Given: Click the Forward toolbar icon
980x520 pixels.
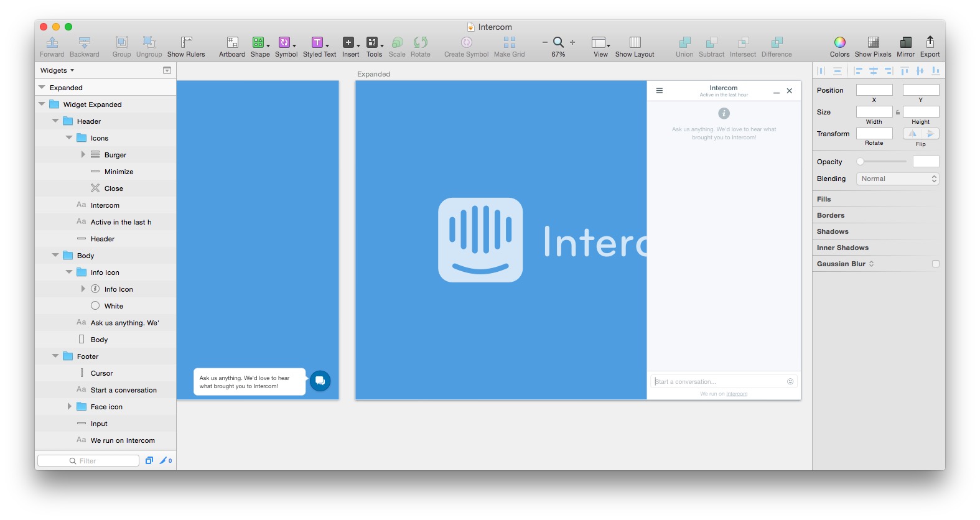Looking at the screenshot, I should [x=52, y=42].
